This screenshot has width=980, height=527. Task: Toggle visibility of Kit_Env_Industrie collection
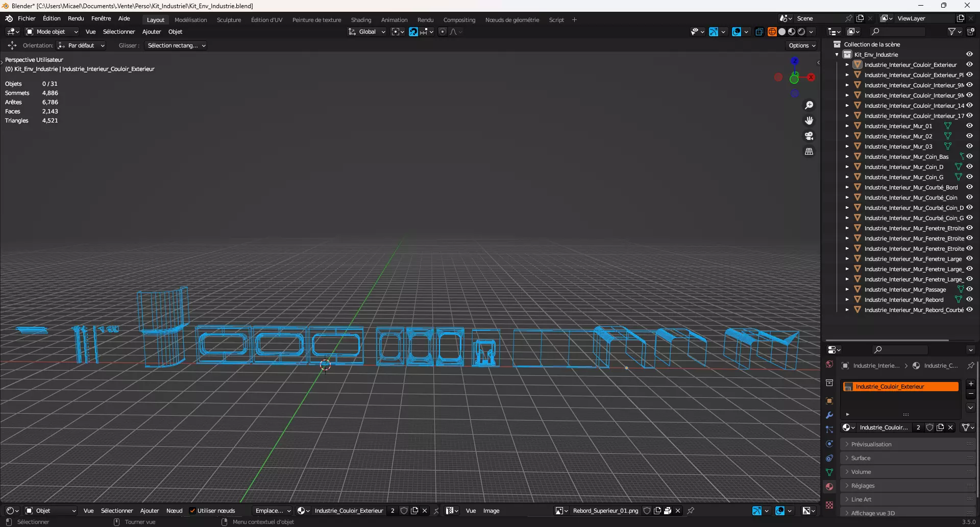pyautogui.click(x=969, y=54)
